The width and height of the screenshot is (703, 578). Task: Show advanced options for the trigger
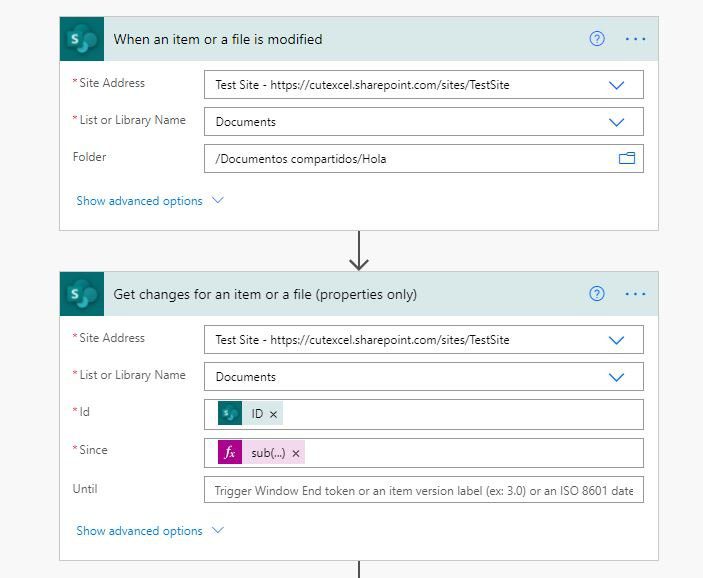pyautogui.click(x=149, y=200)
